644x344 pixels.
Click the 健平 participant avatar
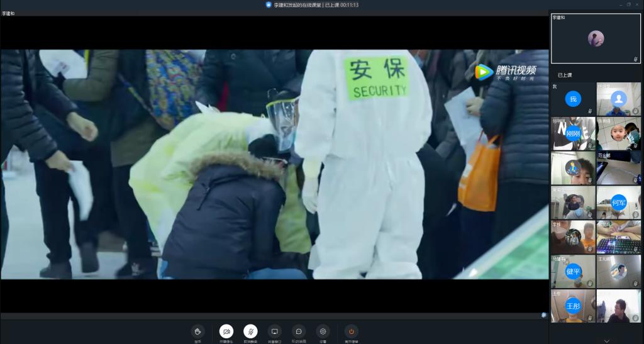coord(573,272)
